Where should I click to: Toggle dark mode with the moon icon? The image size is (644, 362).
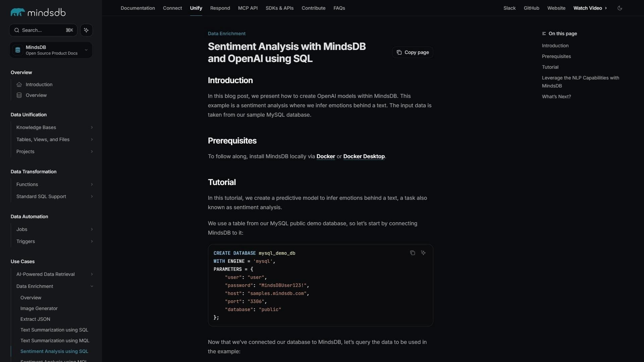620,8
